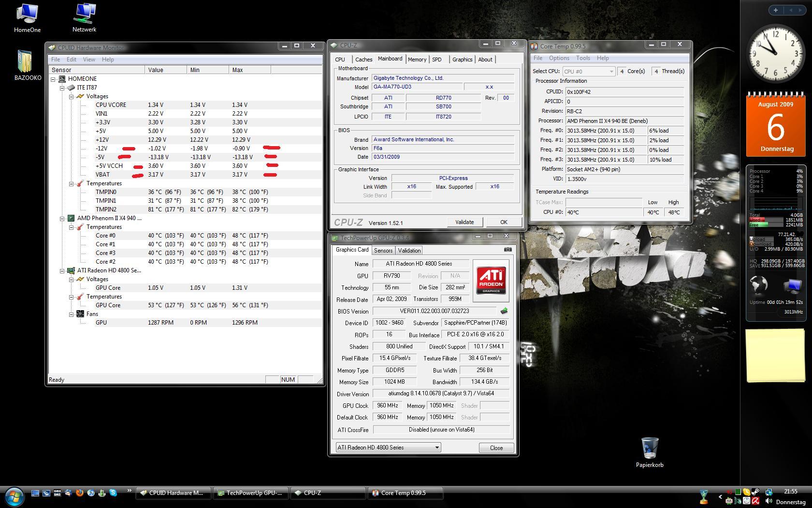Viewport: 812px width, 508px height.
Task: Switch to the Sensors tab in GPU-Z
Action: (x=383, y=251)
